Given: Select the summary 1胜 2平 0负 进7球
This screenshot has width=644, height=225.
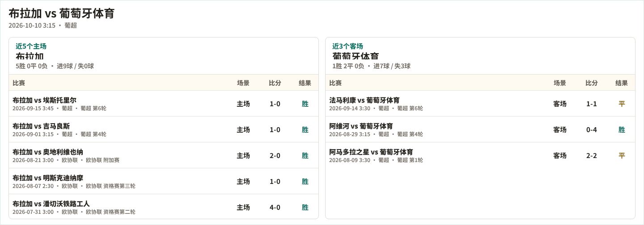Looking at the screenshot, I should (x=371, y=66).
